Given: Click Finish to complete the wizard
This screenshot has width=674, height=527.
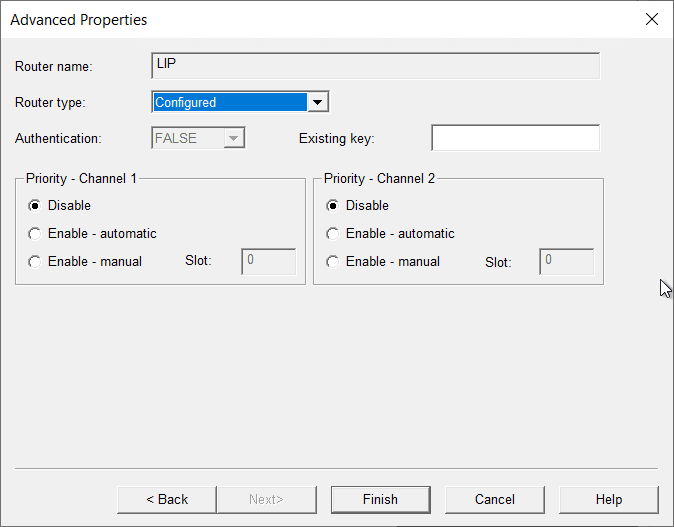Looking at the screenshot, I should (x=380, y=500).
